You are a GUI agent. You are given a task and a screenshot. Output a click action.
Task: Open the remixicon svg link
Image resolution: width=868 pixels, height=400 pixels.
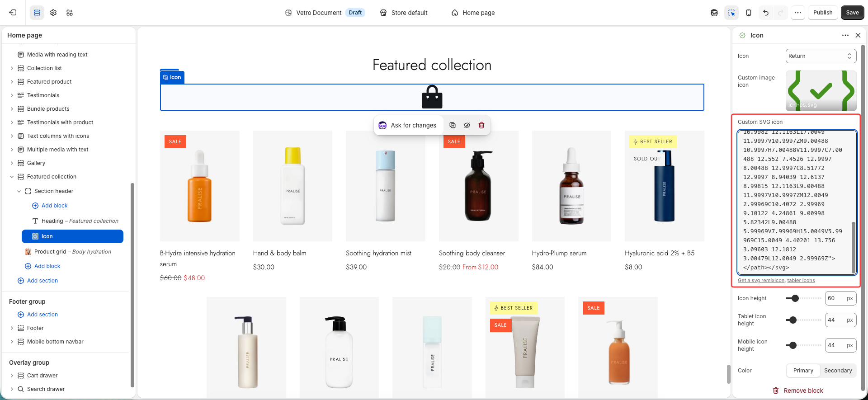[761, 281]
